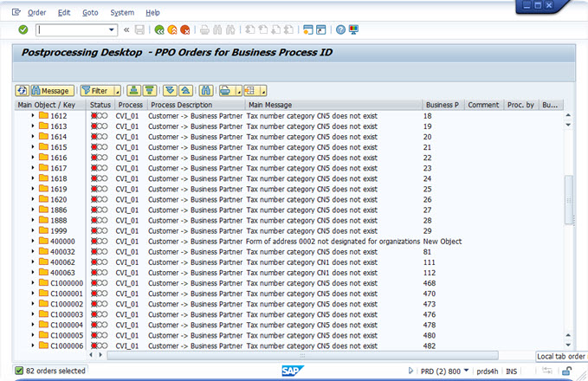Screen dimensions: 588x381
Task: Click the Find Next binoculars icon
Action: (230, 30)
